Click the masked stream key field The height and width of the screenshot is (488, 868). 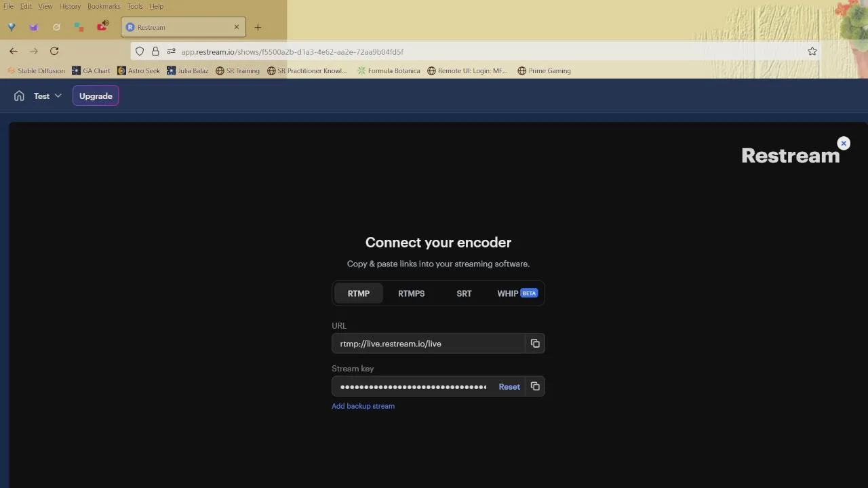pyautogui.click(x=414, y=386)
